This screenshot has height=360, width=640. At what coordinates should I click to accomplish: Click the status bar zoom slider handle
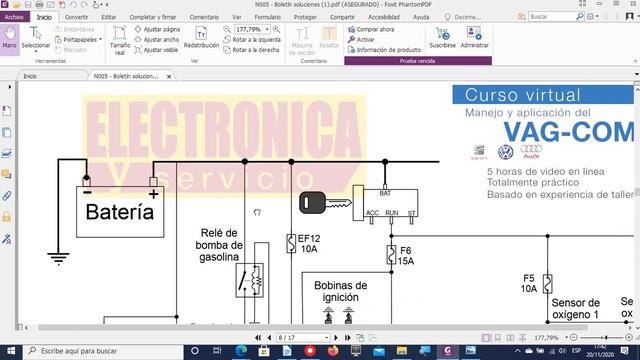606,338
